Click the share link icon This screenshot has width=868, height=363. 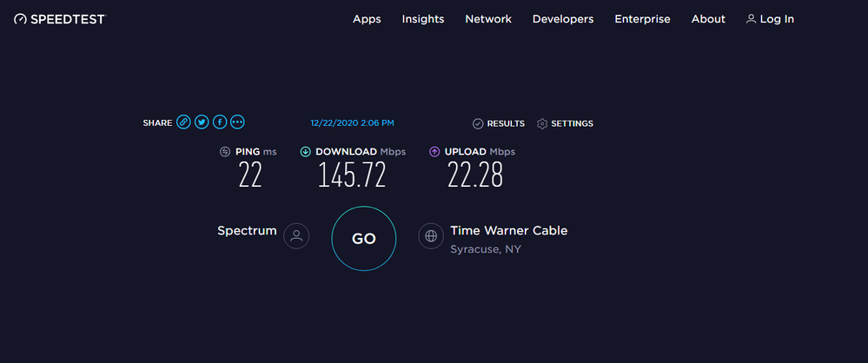(x=183, y=123)
